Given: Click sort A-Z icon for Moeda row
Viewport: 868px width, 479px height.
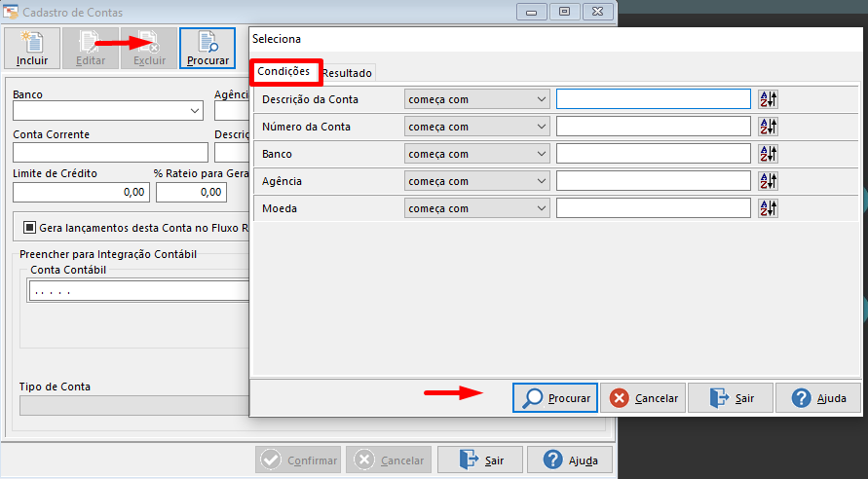Looking at the screenshot, I should point(769,208).
